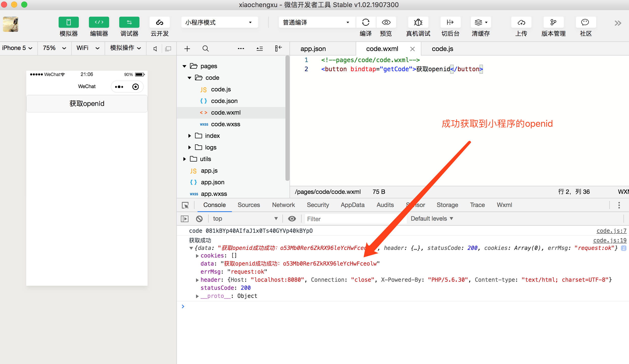Viewport: 629px width, 364px height.
Task: Tap the 获取openid button in the simulator
Action: [x=87, y=103]
